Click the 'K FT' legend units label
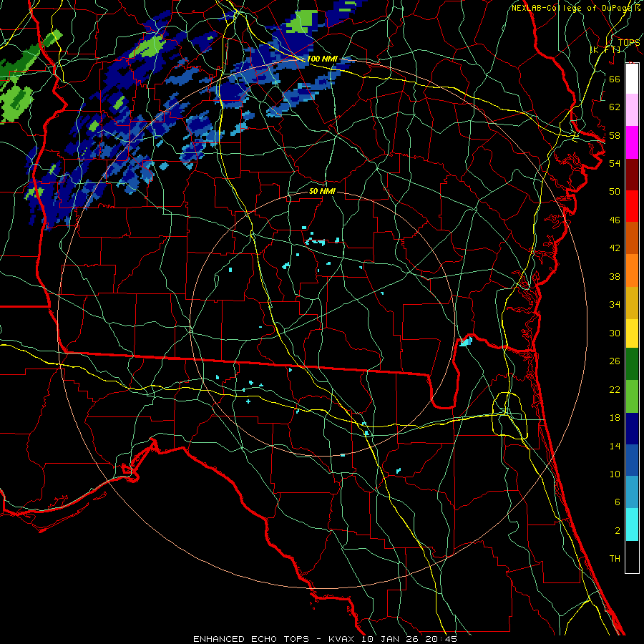Image resolution: width=644 pixels, height=644 pixels. coord(605,49)
